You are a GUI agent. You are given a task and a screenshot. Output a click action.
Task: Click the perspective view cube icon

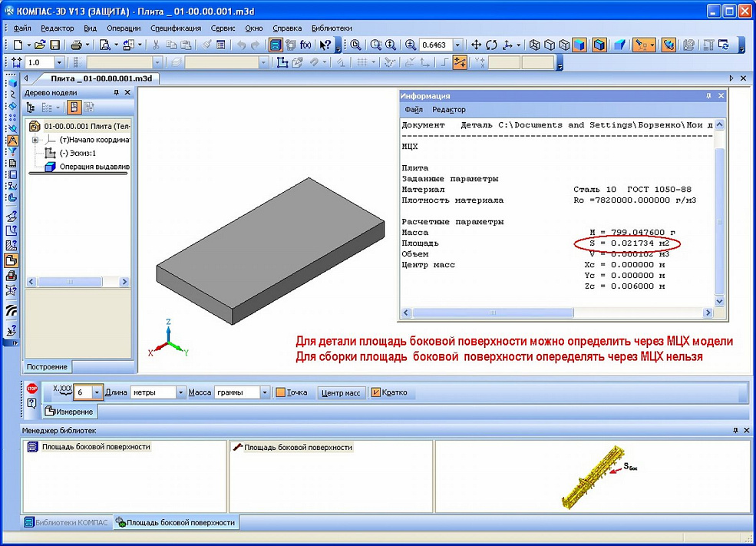click(619, 45)
